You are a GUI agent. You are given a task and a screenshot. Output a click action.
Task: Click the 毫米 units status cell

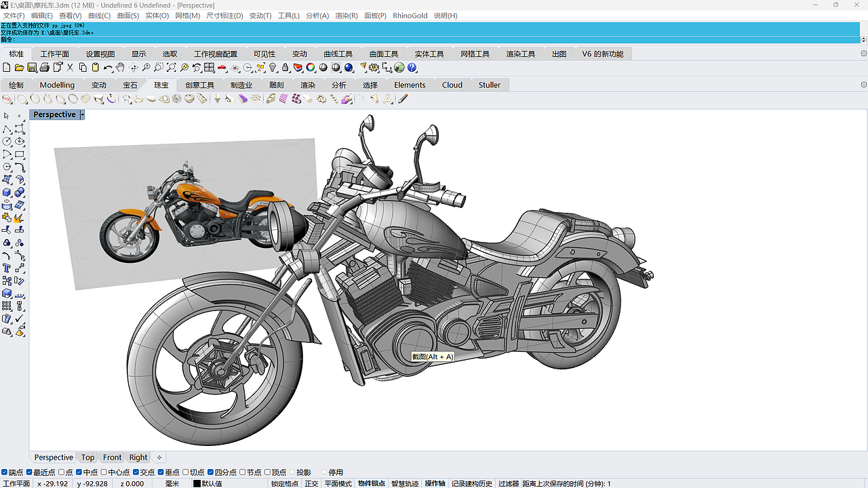pyautogui.click(x=172, y=484)
